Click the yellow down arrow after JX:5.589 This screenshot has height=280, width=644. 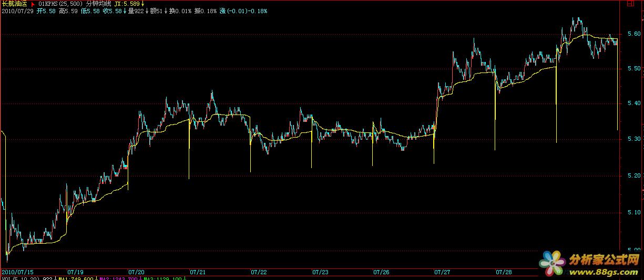pyautogui.click(x=142, y=4)
